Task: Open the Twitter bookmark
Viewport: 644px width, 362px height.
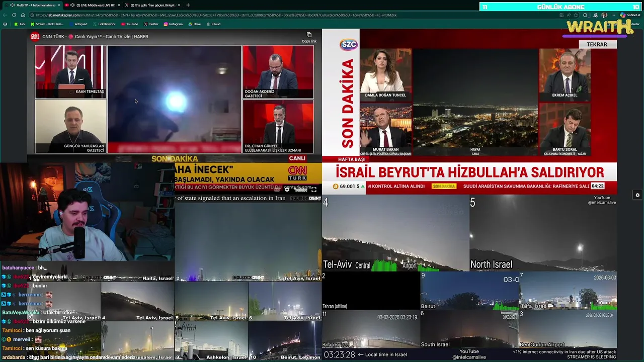Action: click(151, 24)
